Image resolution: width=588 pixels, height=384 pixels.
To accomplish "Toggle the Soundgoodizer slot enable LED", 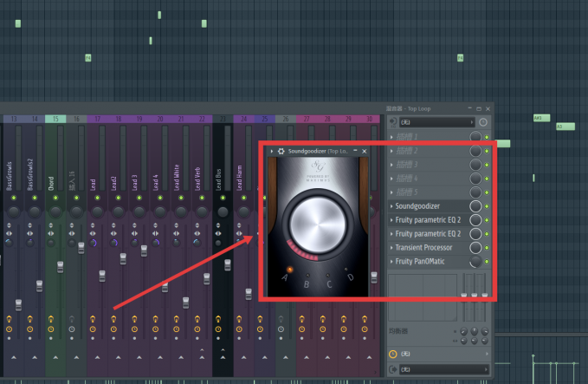I will (487, 206).
